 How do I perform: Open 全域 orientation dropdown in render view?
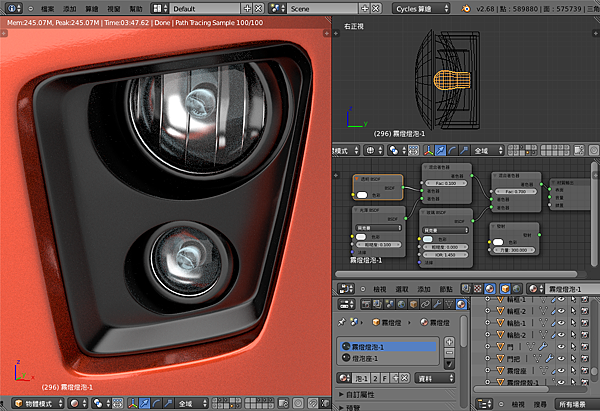pyautogui.click(x=191, y=403)
